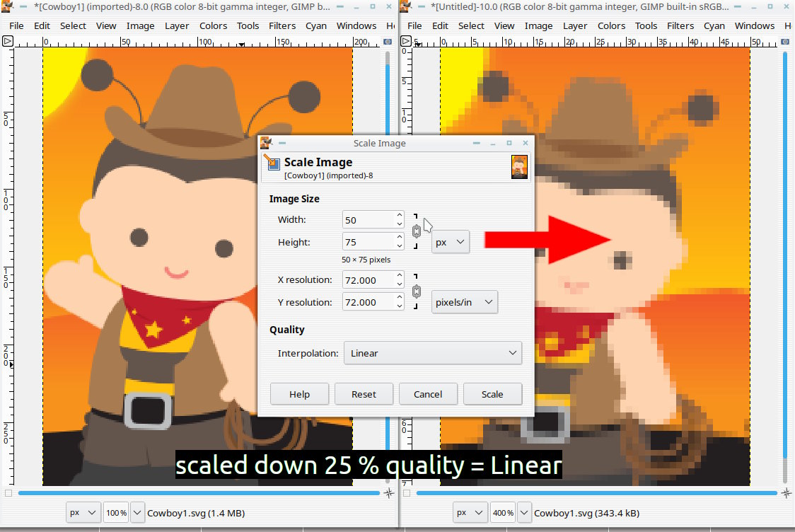
Task: Open Filters menu in right Untitled window
Action: point(680,26)
